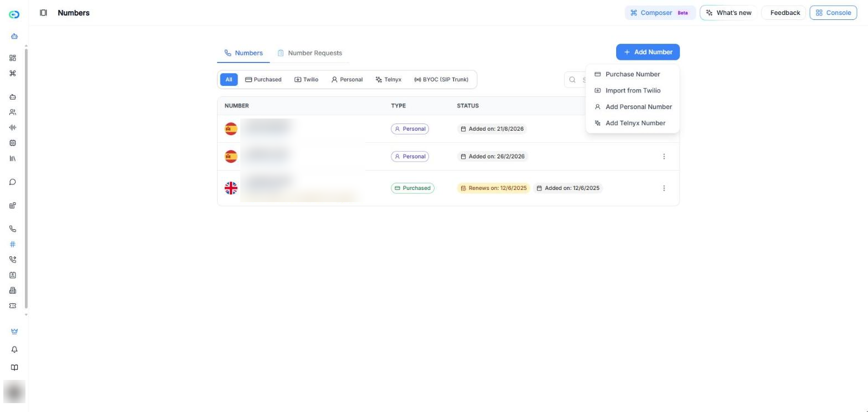Click the Feedback button
868x412 pixels.
(x=784, y=13)
